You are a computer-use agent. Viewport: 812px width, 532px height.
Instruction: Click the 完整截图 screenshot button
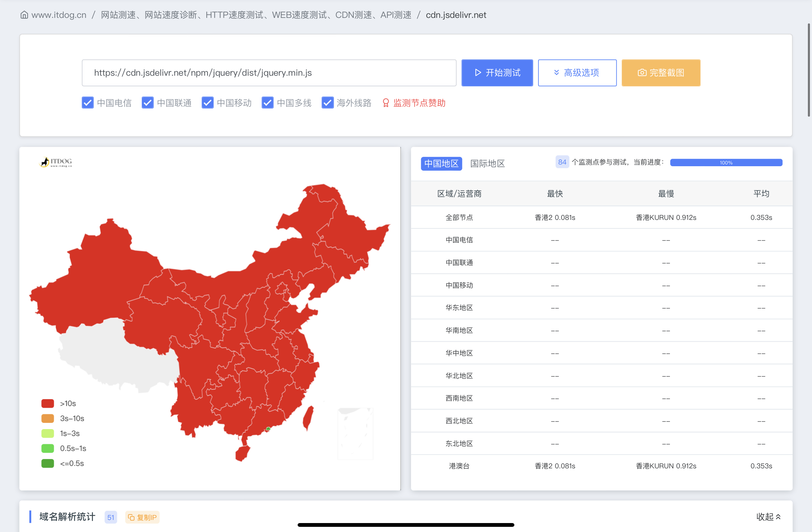(661, 73)
